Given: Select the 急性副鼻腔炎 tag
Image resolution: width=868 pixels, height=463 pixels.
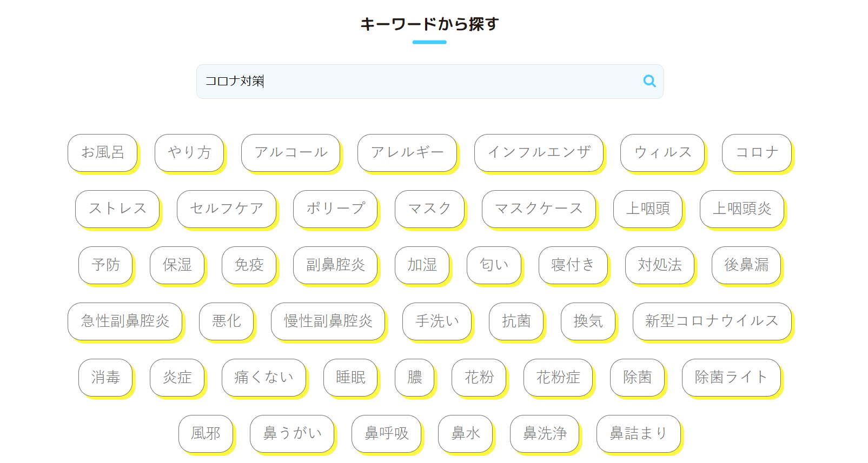Looking at the screenshot, I should 125,321.
